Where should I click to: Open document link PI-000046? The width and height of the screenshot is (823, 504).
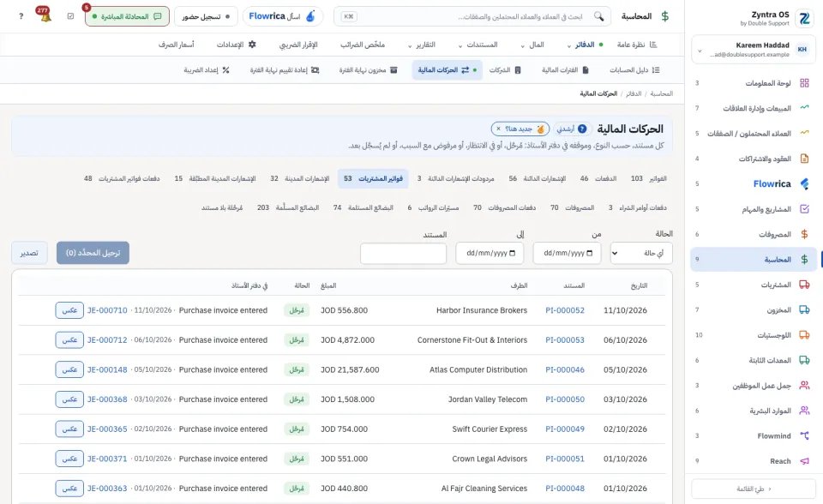tap(565, 369)
